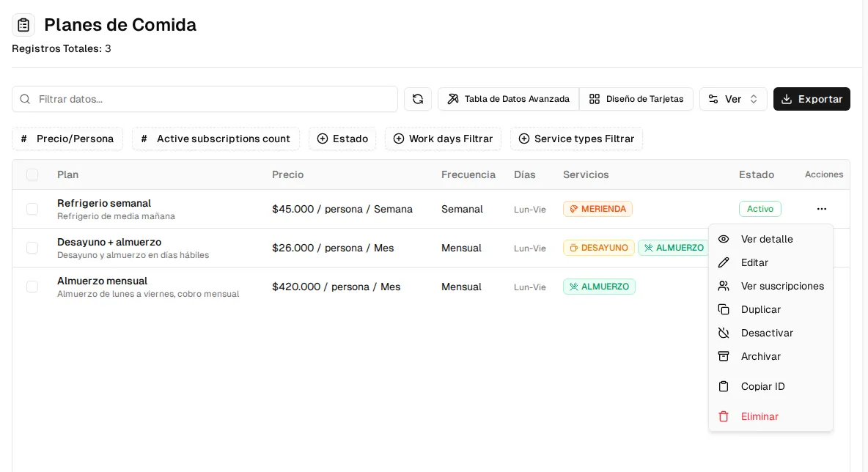Click the $420.000 / persona / Mes price
The image size is (868, 472).
coord(336,287)
